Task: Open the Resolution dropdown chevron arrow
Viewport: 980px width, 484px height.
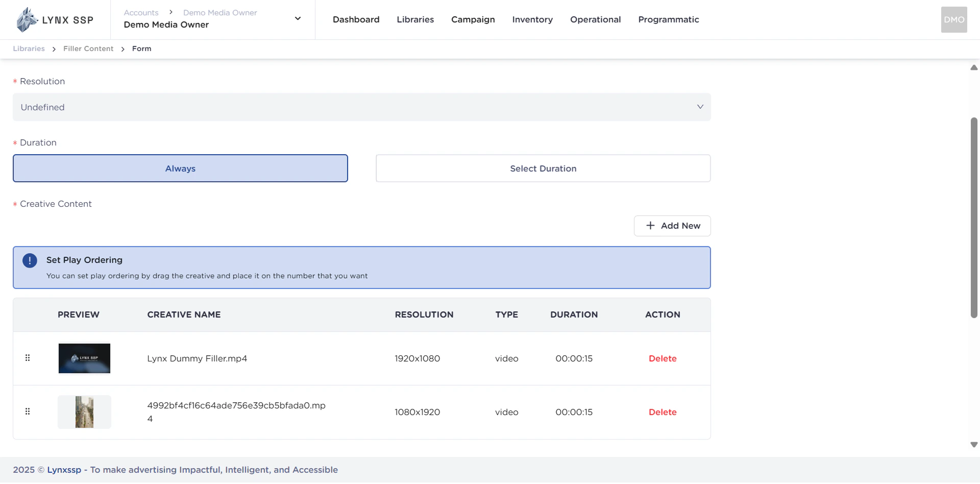Action: coord(700,107)
